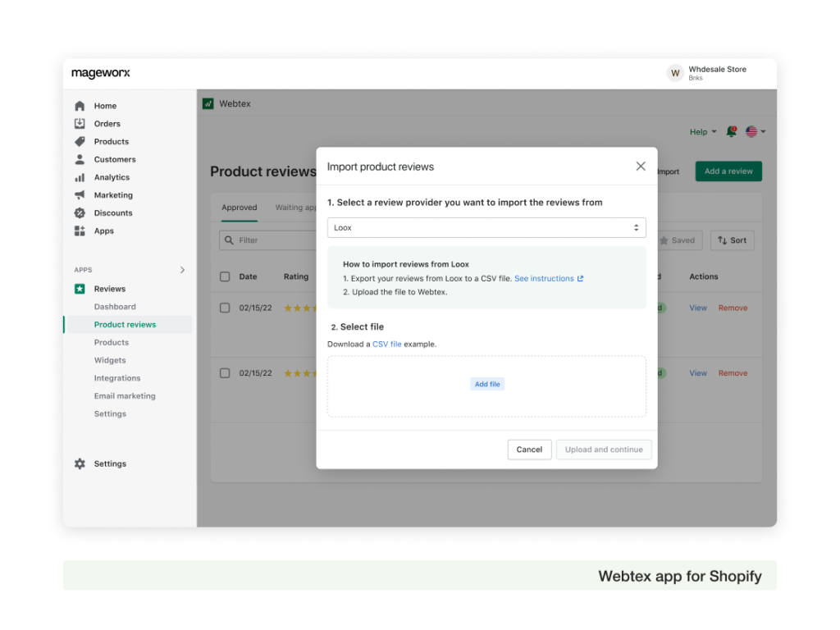Image resolution: width=840 pixels, height=630 pixels.
Task: Open the US flag language dropdown
Action: pyautogui.click(x=756, y=131)
